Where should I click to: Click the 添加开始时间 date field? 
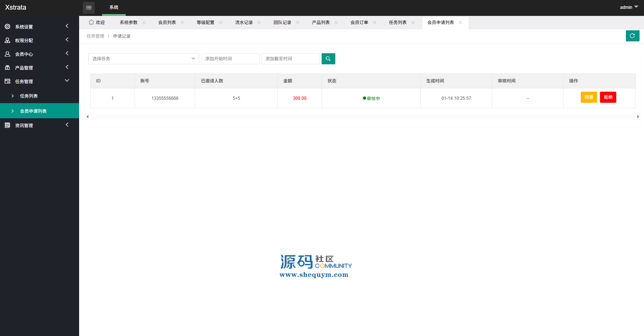coord(230,59)
